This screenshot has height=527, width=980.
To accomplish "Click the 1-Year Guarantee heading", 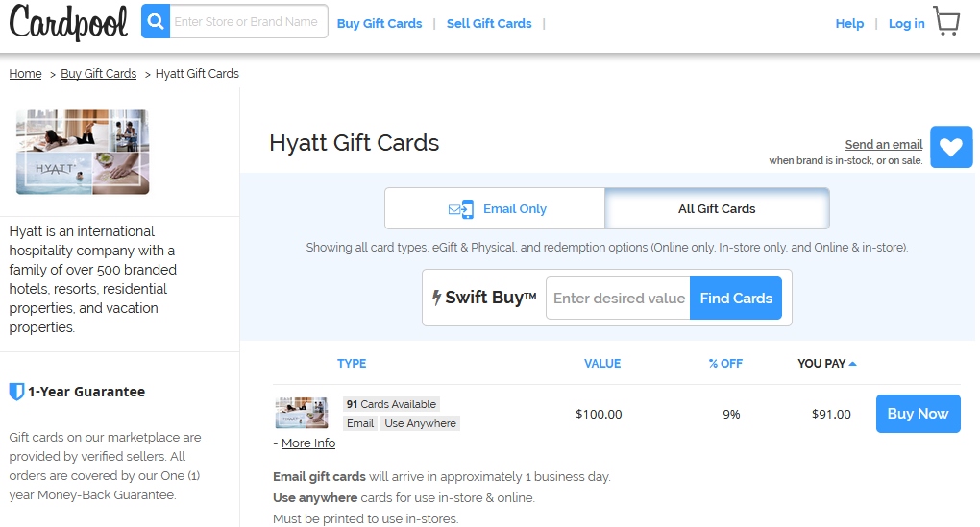I will pos(86,392).
